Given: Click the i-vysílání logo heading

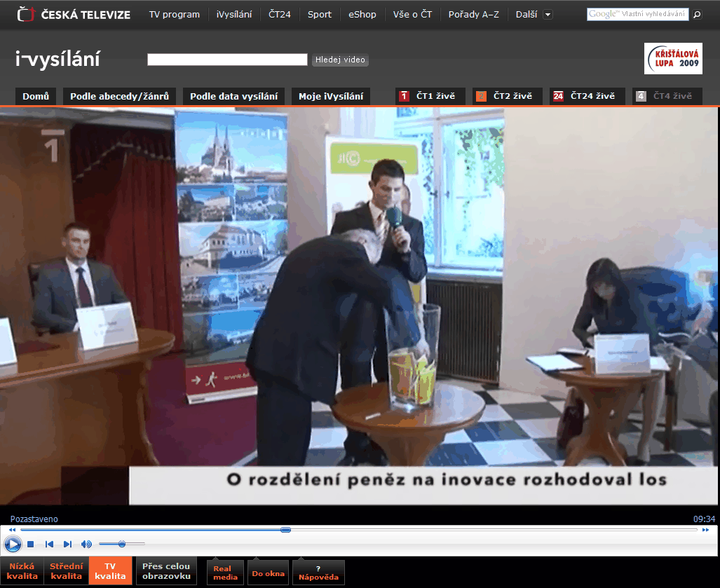Looking at the screenshot, I should tap(57, 59).
